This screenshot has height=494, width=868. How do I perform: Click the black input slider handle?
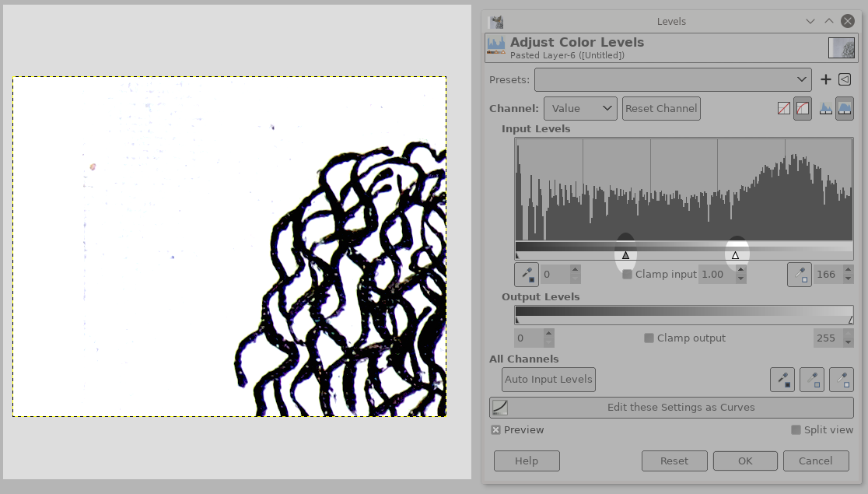coord(517,255)
